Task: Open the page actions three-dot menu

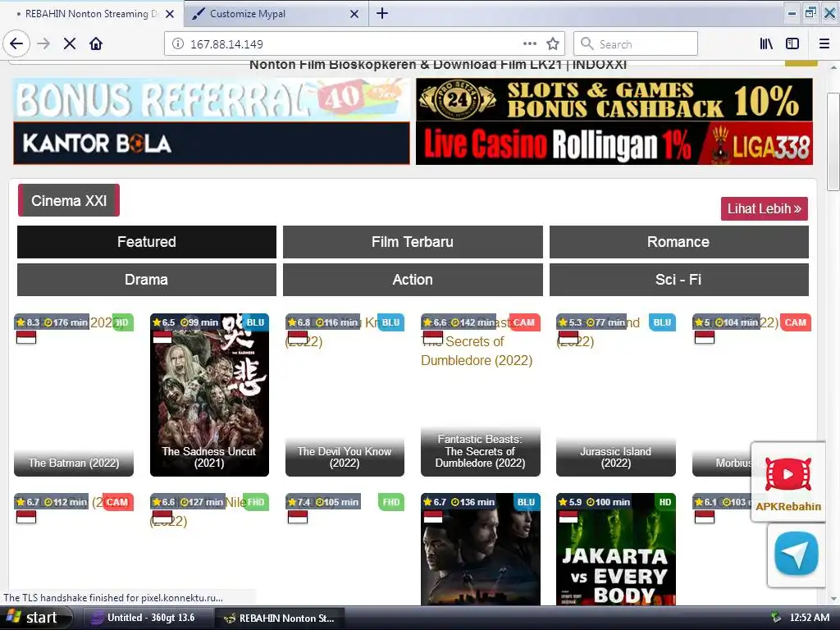Action: tap(530, 44)
